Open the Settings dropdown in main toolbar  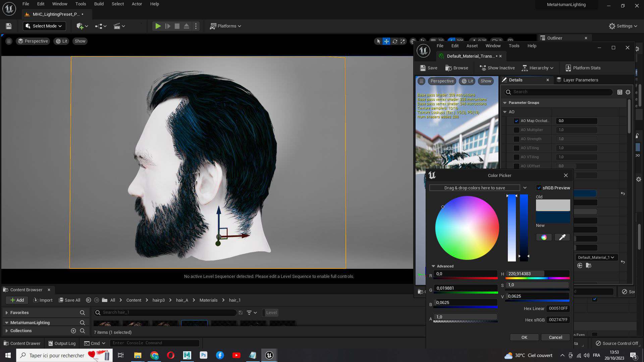pyautogui.click(x=623, y=26)
